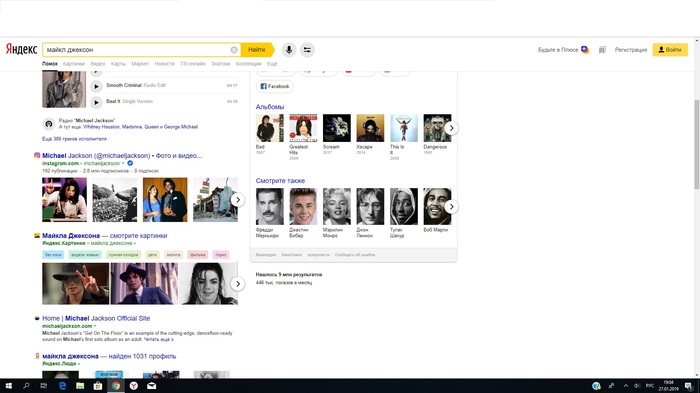
Task: Open Michael Jackson radio headphones icon
Action: pyautogui.click(x=49, y=124)
